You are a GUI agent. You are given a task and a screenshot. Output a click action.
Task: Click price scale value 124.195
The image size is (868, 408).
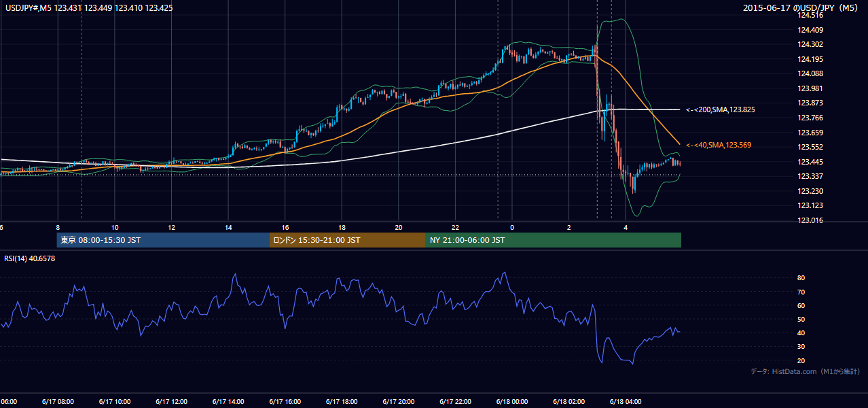point(810,59)
